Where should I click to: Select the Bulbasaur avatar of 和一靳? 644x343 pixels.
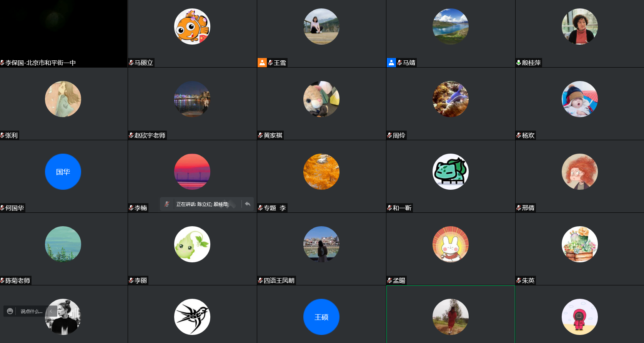[x=451, y=172]
